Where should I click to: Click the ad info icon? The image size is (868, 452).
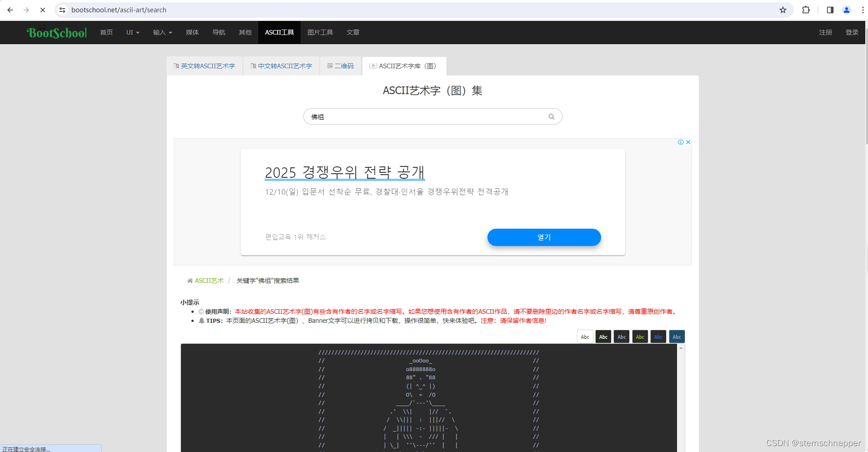(x=682, y=141)
